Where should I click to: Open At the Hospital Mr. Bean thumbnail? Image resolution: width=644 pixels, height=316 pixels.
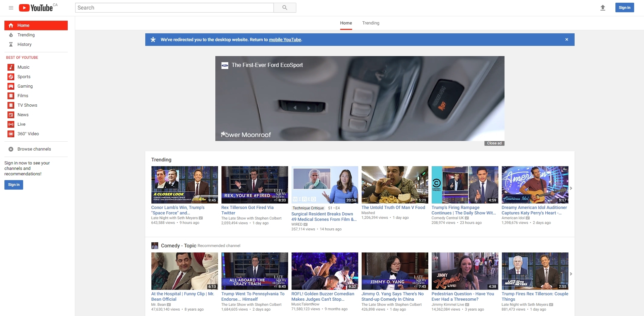tap(185, 271)
